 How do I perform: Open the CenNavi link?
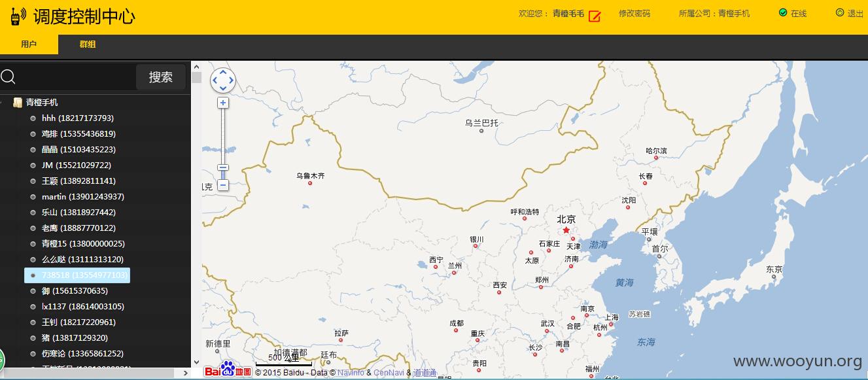click(389, 373)
